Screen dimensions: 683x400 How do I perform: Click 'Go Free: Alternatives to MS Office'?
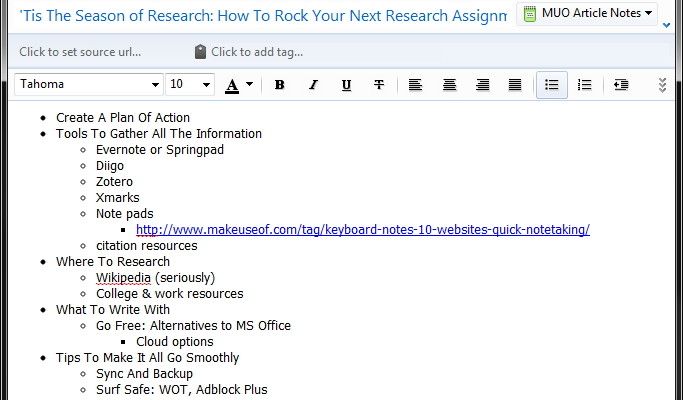[x=193, y=326]
